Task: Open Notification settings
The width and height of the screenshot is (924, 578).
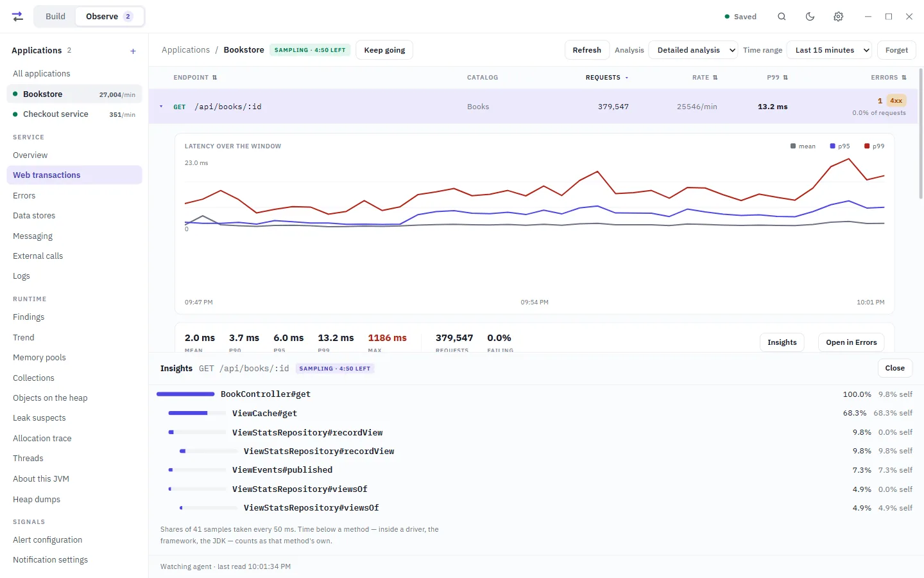Action: click(74, 560)
